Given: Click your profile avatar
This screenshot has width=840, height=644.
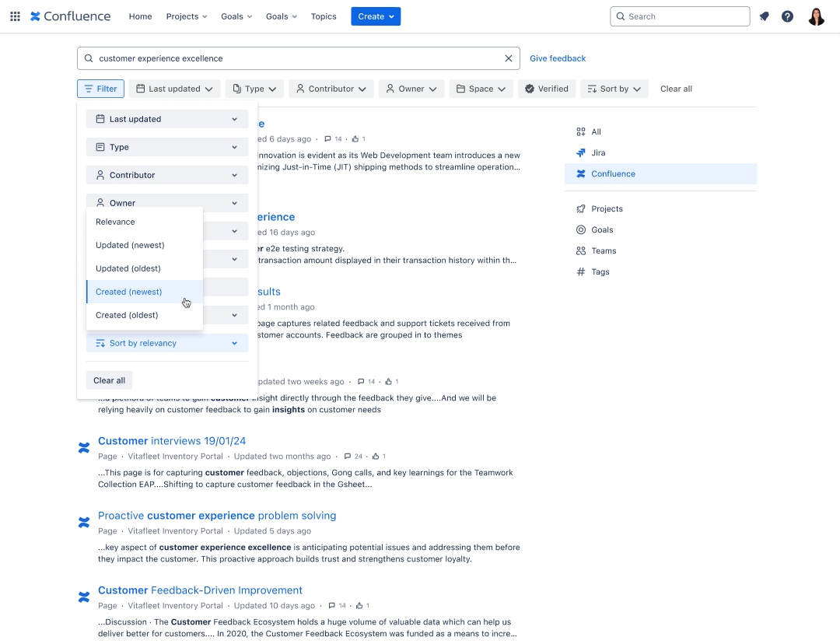Looking at the screenshot, I should [x=815, y=16].
